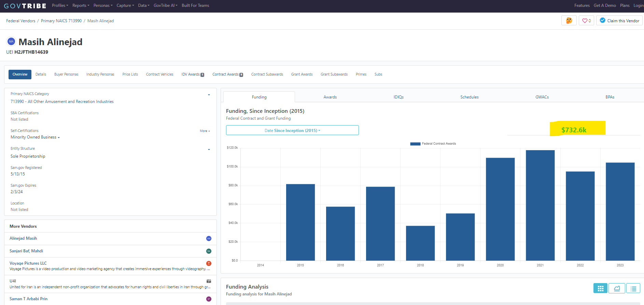This screenshot has height=305, width=644.
Task: Open the Details tab
Action: 41,75
